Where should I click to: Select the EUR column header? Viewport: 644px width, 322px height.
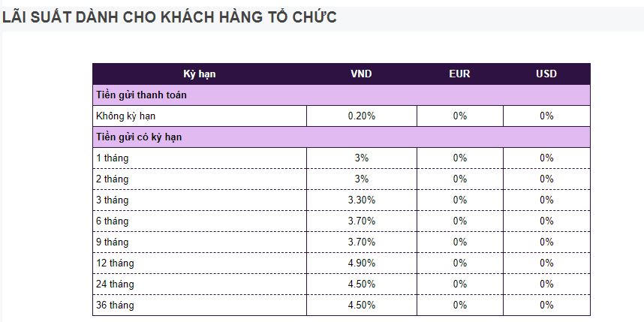pyautogui.click(x=459, y=74)
